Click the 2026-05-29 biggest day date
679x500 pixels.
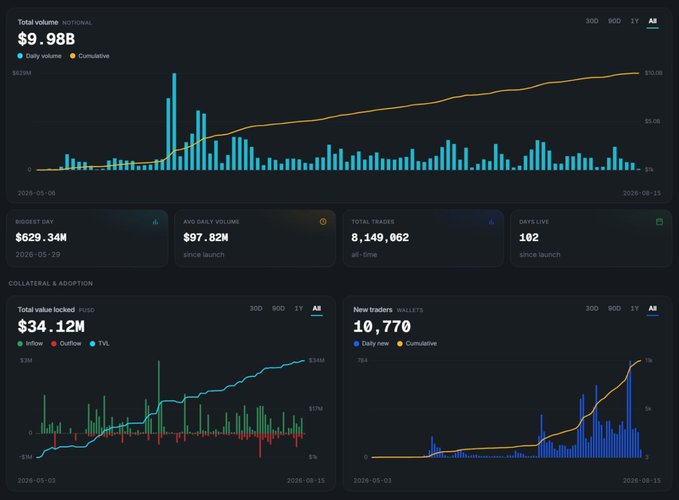pos(38,255)
